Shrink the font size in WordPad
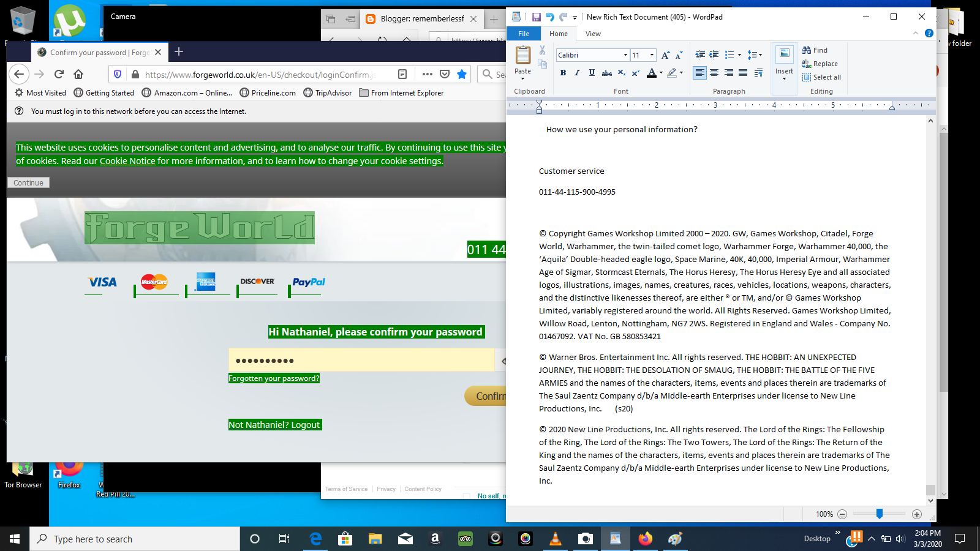 pyautogui.click(x=679, y=55)
